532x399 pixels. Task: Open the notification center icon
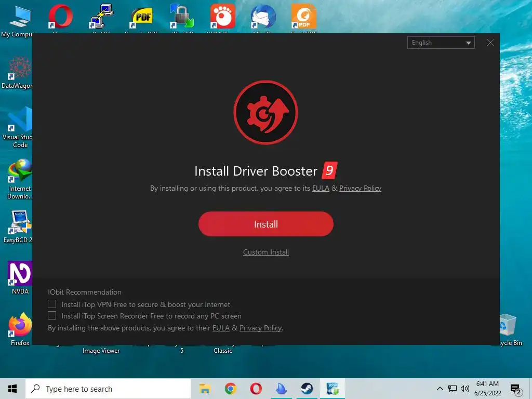pos(516,390)
